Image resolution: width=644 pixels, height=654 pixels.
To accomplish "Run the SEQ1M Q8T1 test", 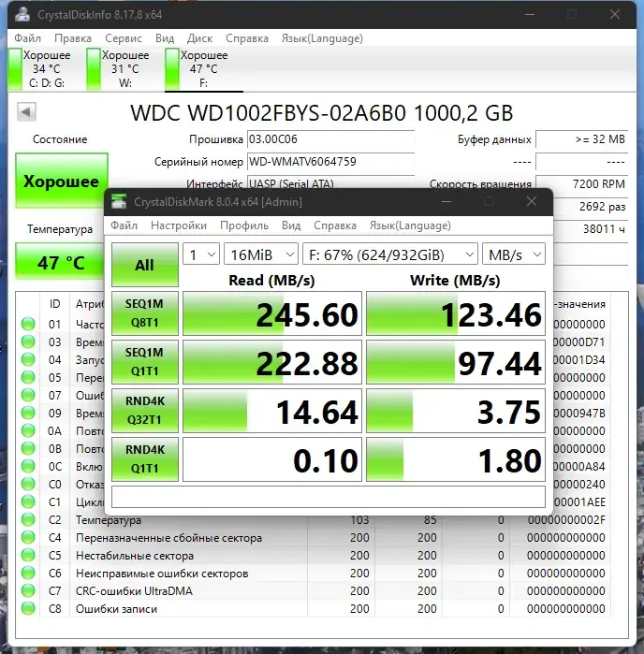I will pyautogui.click(x=145, y=313).
